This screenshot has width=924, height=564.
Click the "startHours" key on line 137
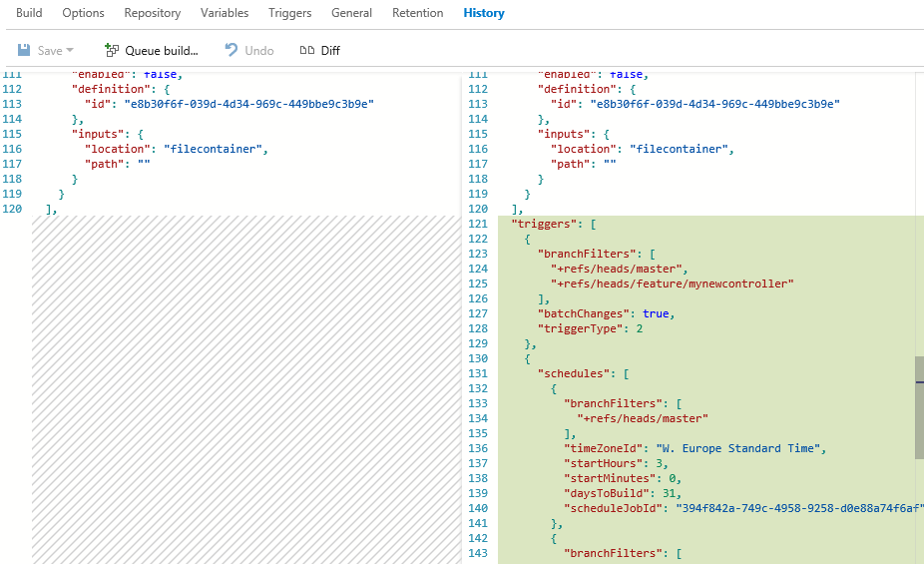[x=607, y=463]
